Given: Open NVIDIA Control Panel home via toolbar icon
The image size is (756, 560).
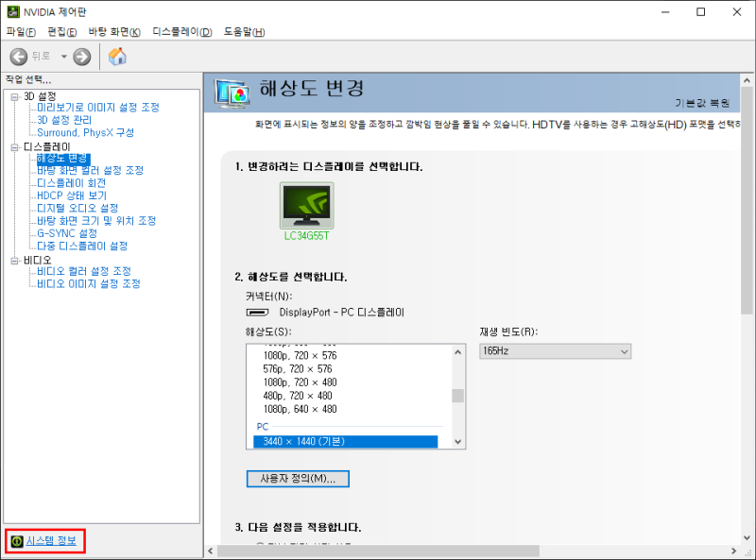Looking at the screenshot, I should (x=117, y=55).
